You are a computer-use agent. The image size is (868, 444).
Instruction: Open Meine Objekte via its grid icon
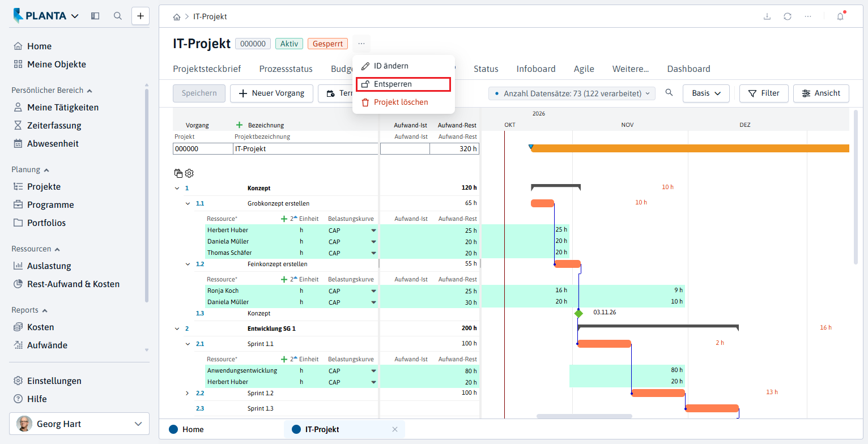pos(18,65)
